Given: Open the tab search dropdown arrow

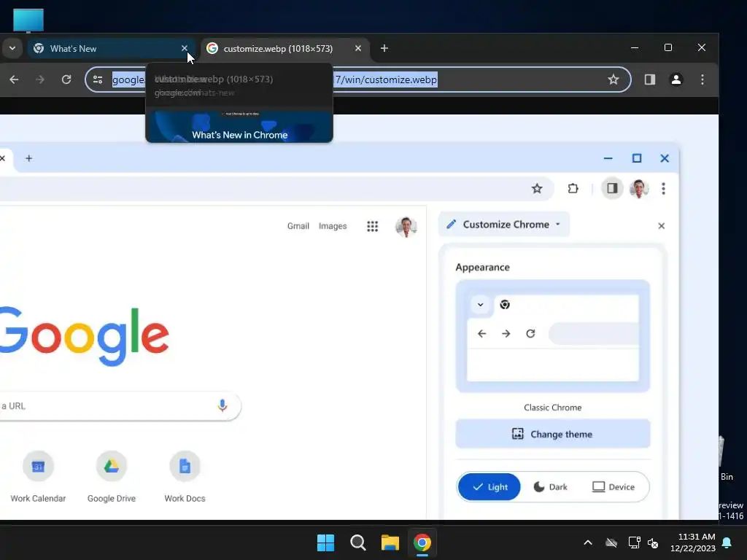Looking at the screenshot, I should [12, 48].
